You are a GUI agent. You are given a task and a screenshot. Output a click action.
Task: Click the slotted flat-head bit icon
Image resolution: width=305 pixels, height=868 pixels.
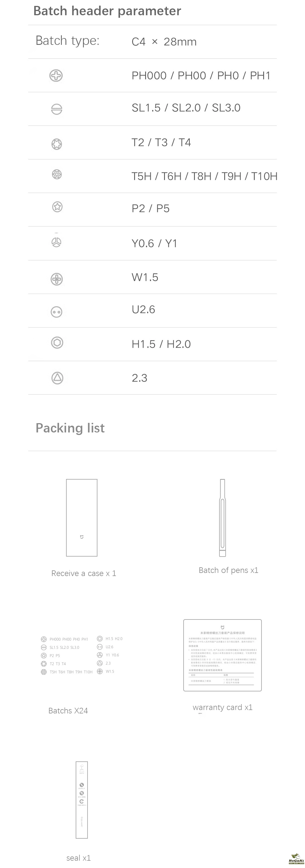point(57,109)
